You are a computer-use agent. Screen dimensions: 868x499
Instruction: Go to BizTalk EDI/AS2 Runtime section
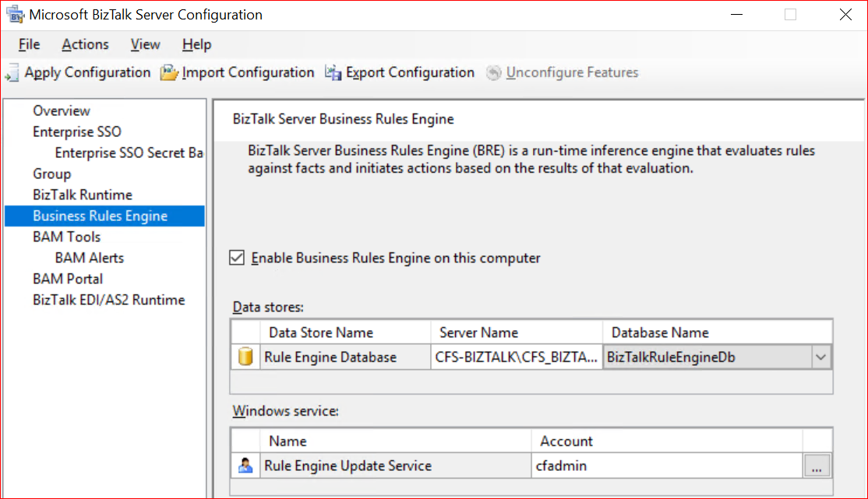tap(109, 300)
